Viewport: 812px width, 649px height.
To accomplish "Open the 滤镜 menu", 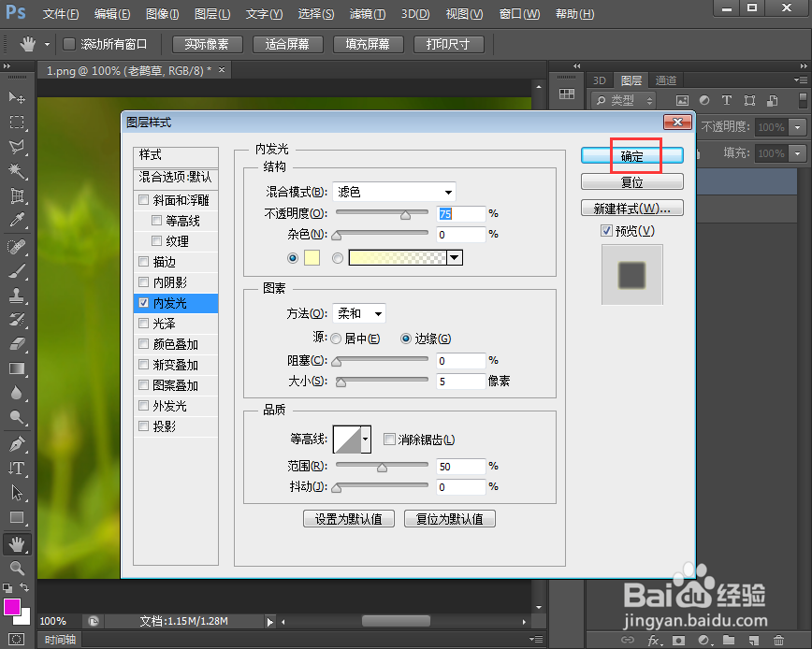I will (x=365, y=14).
